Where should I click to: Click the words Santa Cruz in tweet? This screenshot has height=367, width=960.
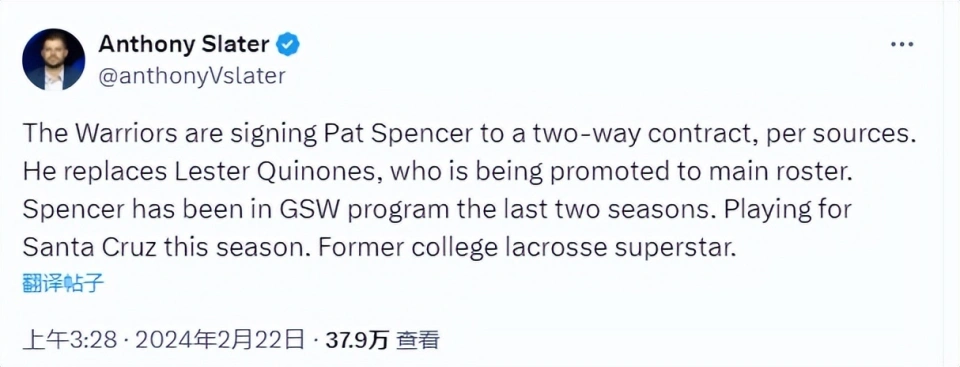tap(90, 248)
